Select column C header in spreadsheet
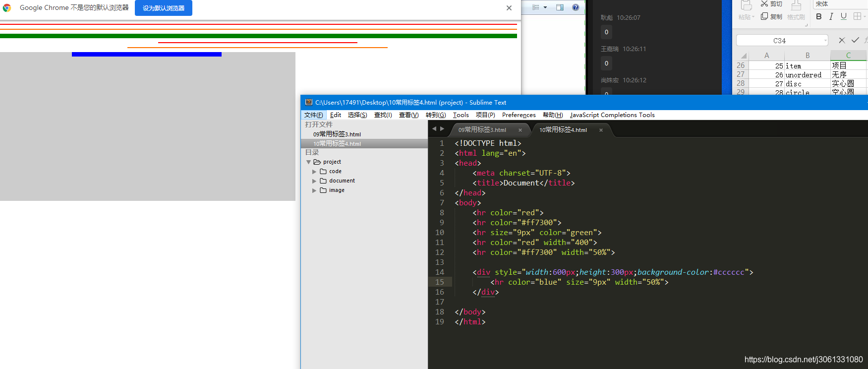Image resolution: width=868 pixels, height=369 pixels. [849, 56]
